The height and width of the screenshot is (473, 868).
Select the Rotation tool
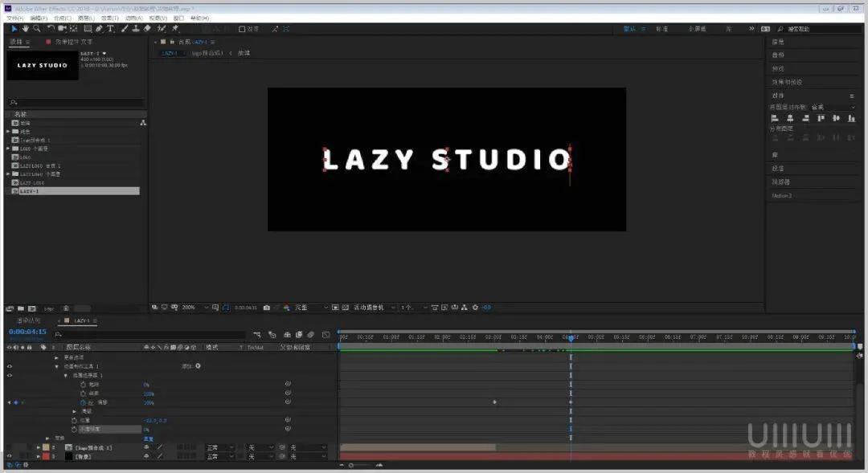[51, 29]
